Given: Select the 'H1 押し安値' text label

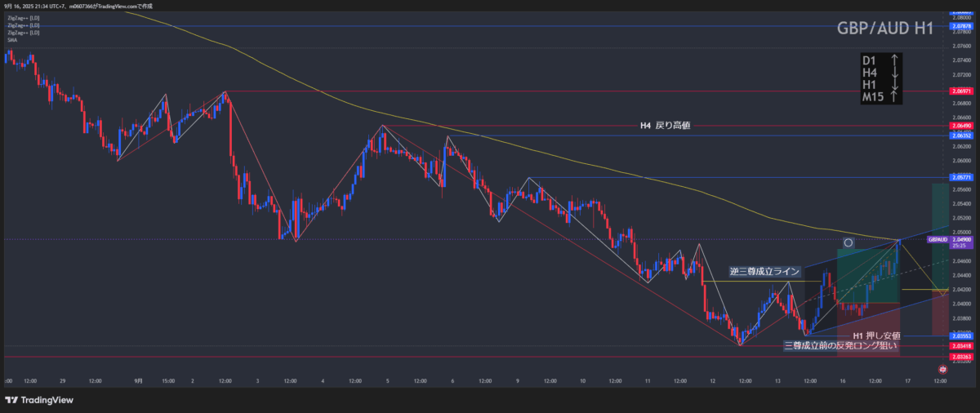Looking at the screenshot, I should (x=876, y=335).
